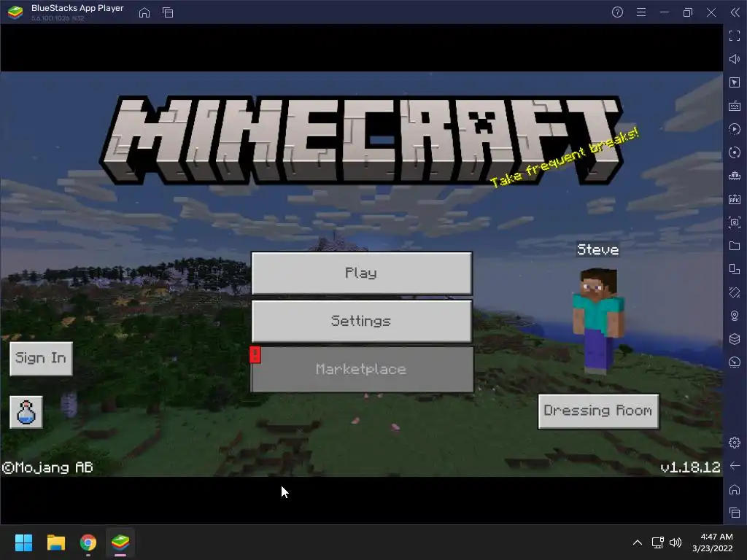This screenshot has height=560, width=747.
Task: Open the Dressing Room
Action: click(x=598, y=411)
